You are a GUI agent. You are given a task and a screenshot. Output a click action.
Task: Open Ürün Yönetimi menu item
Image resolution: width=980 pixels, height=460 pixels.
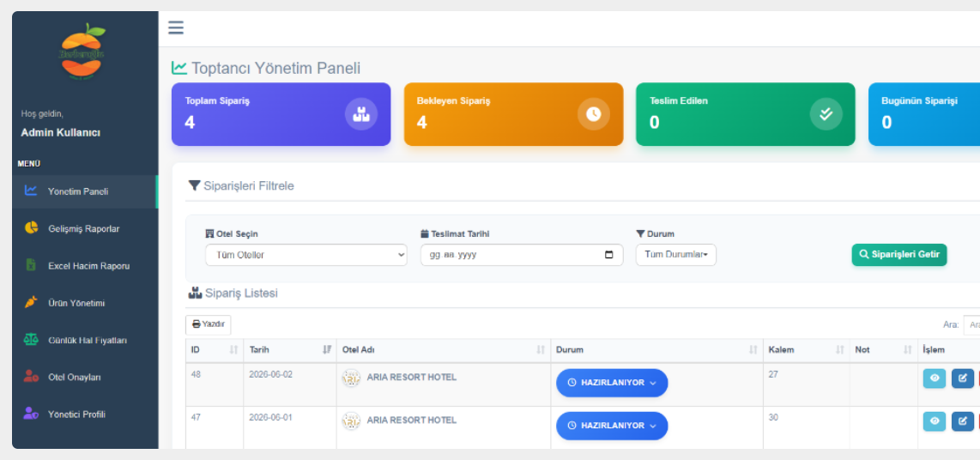(x=85, y=303)
